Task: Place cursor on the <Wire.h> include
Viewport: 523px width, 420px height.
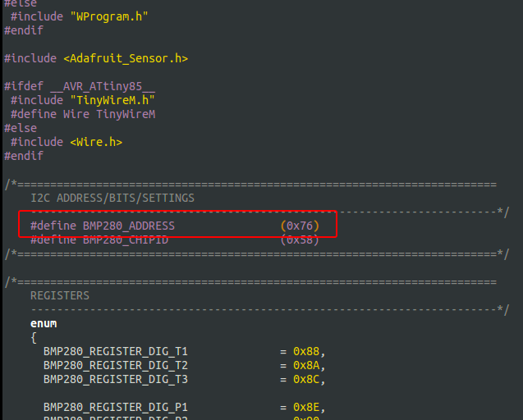Action: [x=96, y=142]
